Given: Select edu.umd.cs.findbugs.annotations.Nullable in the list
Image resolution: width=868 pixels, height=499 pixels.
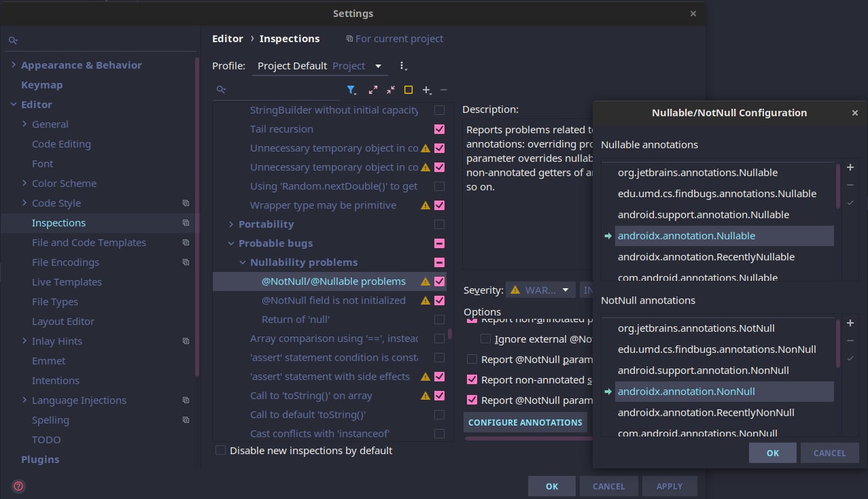Looking at the screenshot, I should coord(716,194).
